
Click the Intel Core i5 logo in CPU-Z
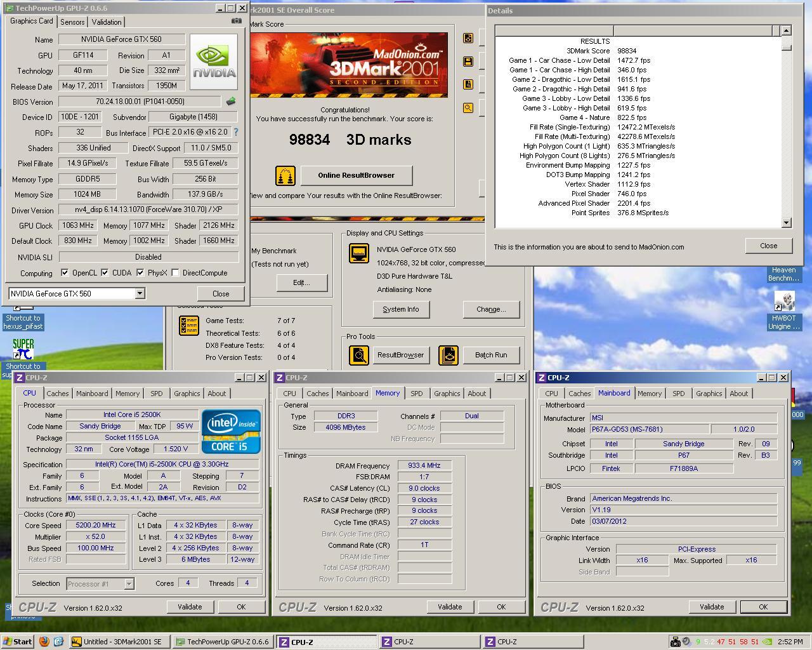point(231,432)
